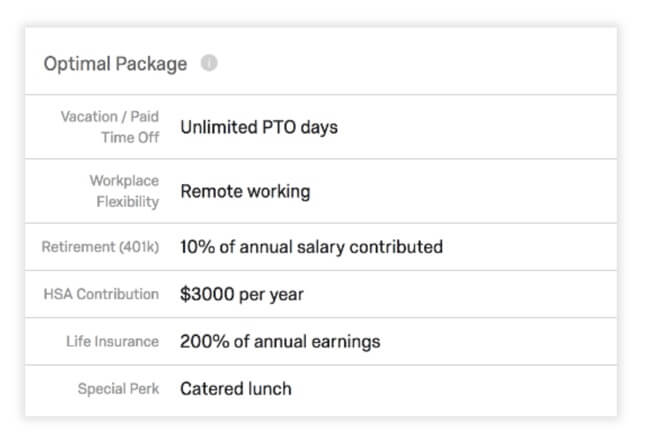Click the Special Perk label
This screenshot has width=647, height=444.
[x=118, y=389]
